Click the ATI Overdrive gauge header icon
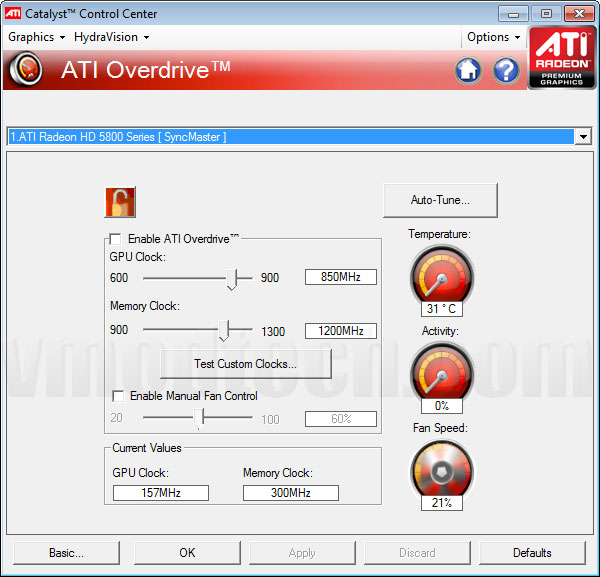Image resolution: width=600 pixels, height=577 pixels. (26, 69)
